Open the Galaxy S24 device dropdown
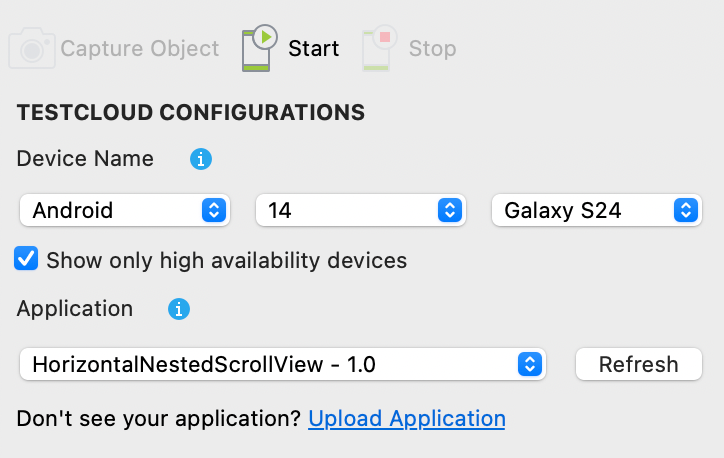Image resolution: width=724 pixels, height=458 pixels. (596, 210)
